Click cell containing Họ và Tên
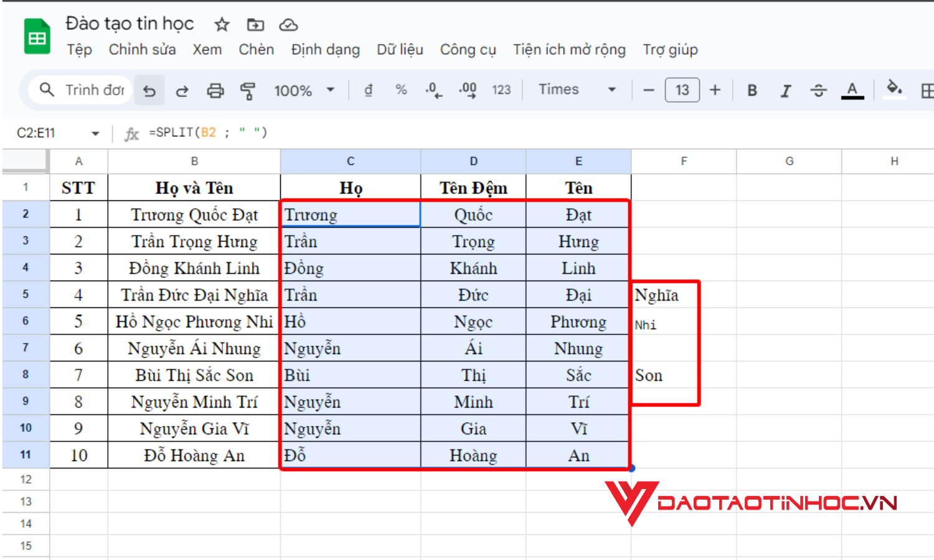This screenshot has width=934, height=560. [x=194, y=188]
